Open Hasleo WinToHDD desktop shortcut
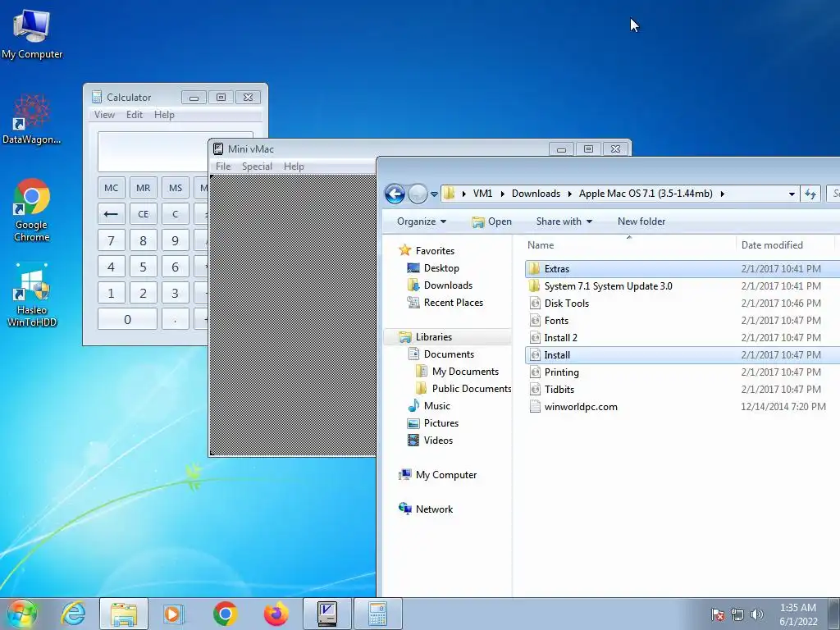The width and height of the screenshot is (840, 630). (32, 294)
